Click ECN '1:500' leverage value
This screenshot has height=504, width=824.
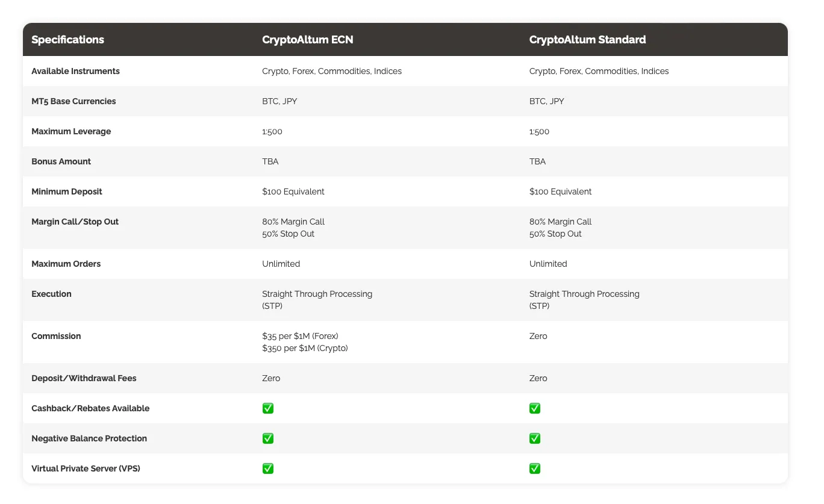[272, 131]
